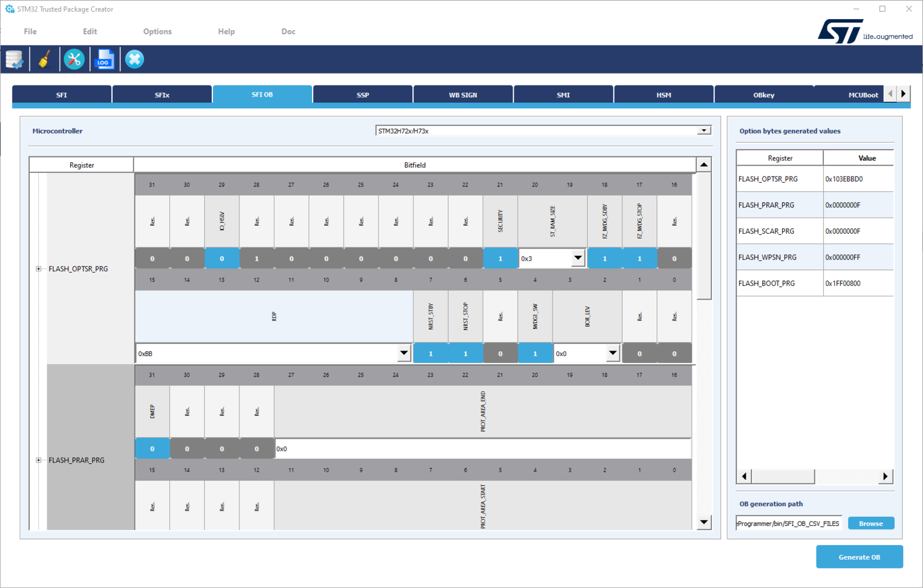Open the Edit menu
The image size is (923, 588).
click(x=90, y=31)
